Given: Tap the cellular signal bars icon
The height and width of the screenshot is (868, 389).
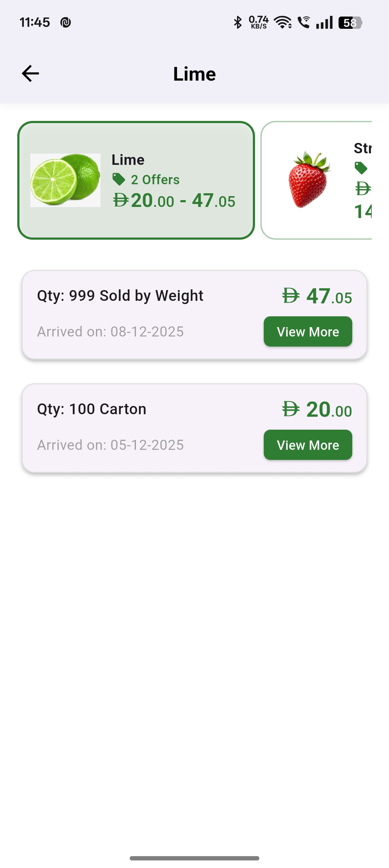Looking at the screenshot, I should click(x=324, y=23).
